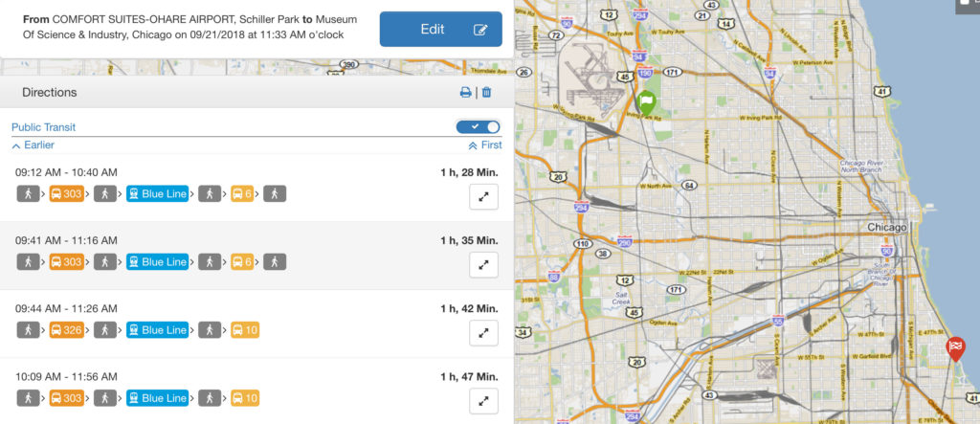Click the 1 h, 35 Min. duration
Viewport: 980px width, 424px height.
click(469, 240)
